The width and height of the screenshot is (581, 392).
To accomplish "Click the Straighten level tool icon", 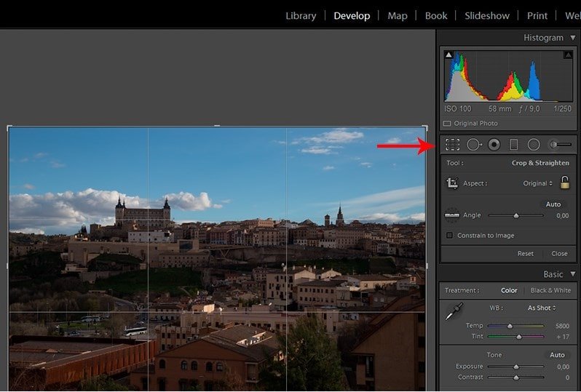I will [452, 215].
